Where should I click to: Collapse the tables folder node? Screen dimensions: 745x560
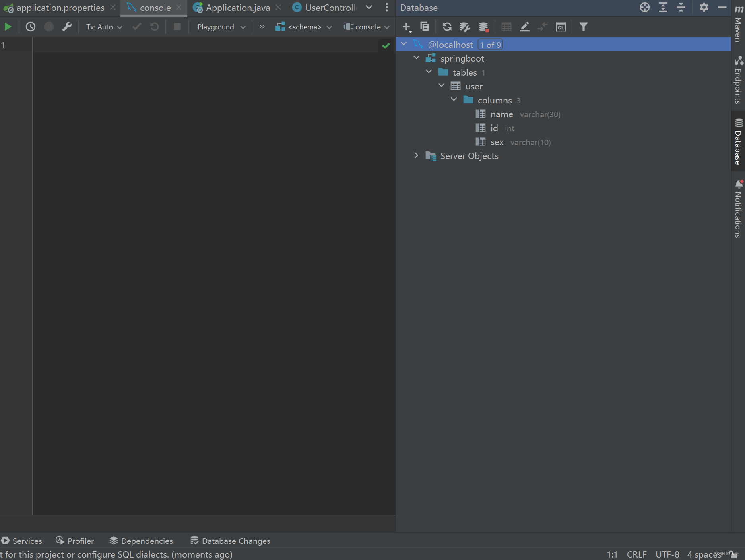click(x=429, y=72)
